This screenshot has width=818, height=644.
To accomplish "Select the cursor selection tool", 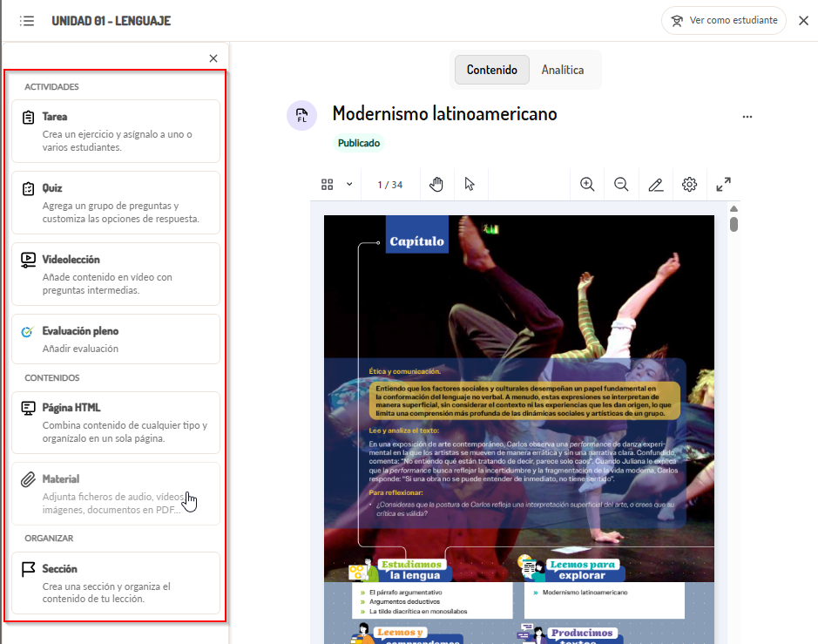I will (470, 184).
